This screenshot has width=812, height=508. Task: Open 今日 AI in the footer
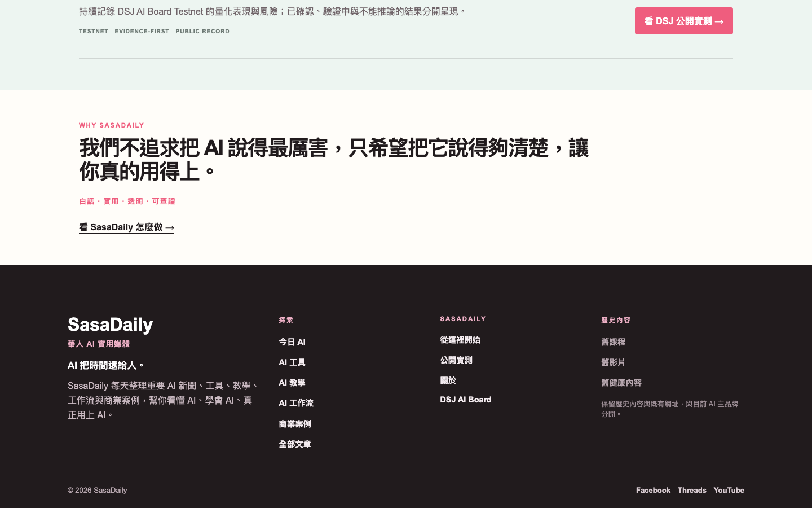coord(292,342)
